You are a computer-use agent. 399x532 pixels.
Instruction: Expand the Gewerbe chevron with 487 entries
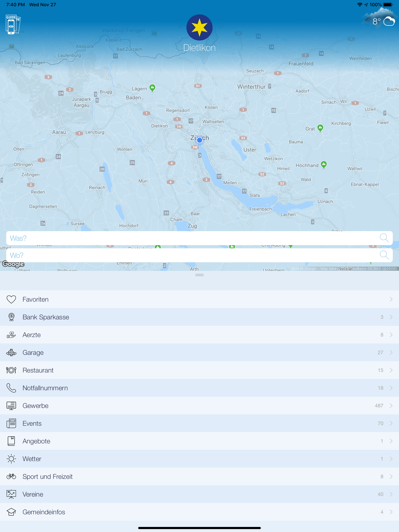[391, 405]
